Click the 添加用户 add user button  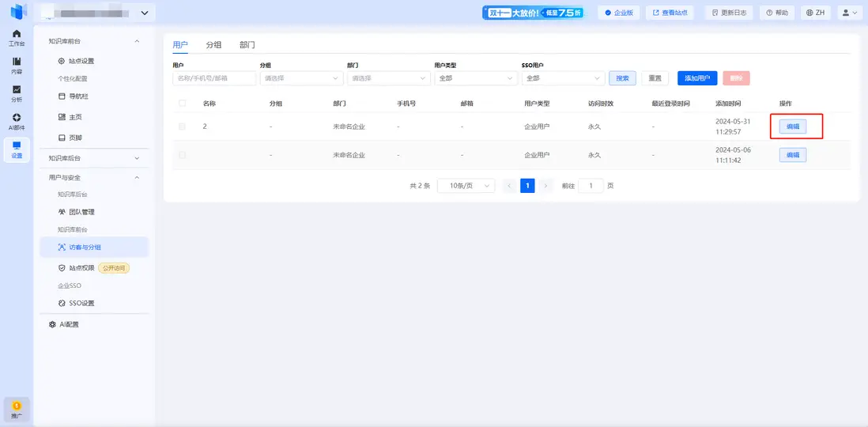click(x=697, y=78)
